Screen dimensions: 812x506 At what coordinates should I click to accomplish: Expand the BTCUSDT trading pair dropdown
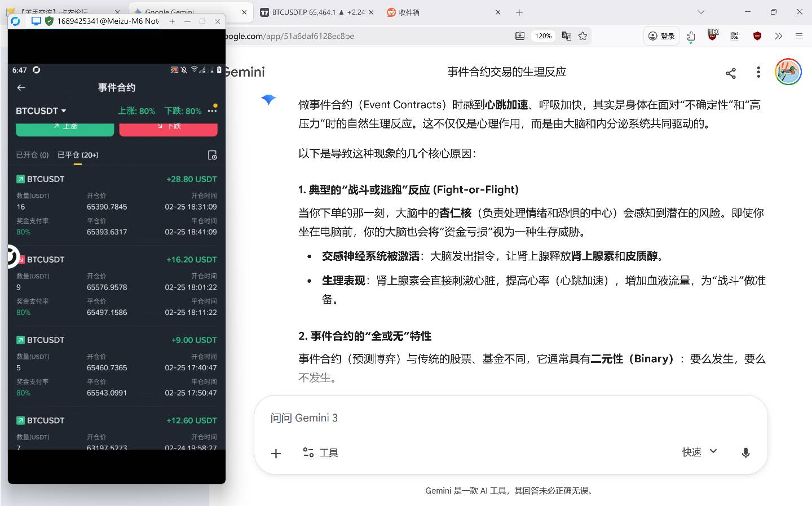click(41, 111)
